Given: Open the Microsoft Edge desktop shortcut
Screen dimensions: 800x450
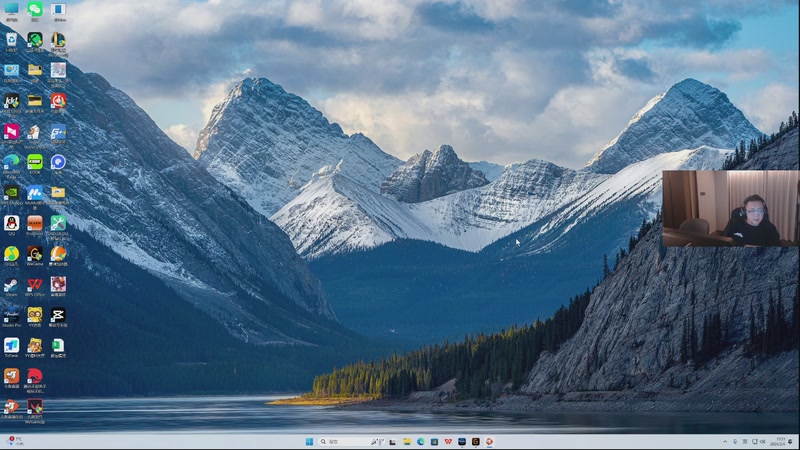Looking at the screenshot, I should click(x=11, y=164).
